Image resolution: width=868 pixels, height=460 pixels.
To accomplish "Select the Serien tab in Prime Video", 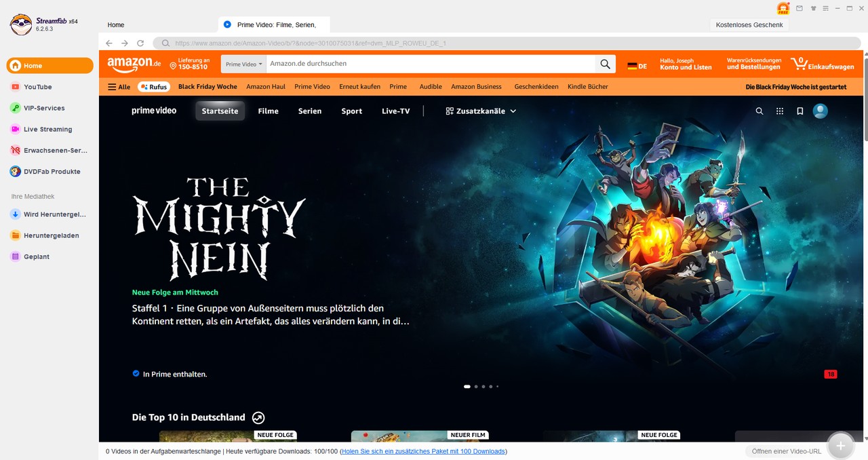I will tap(310, 111).
